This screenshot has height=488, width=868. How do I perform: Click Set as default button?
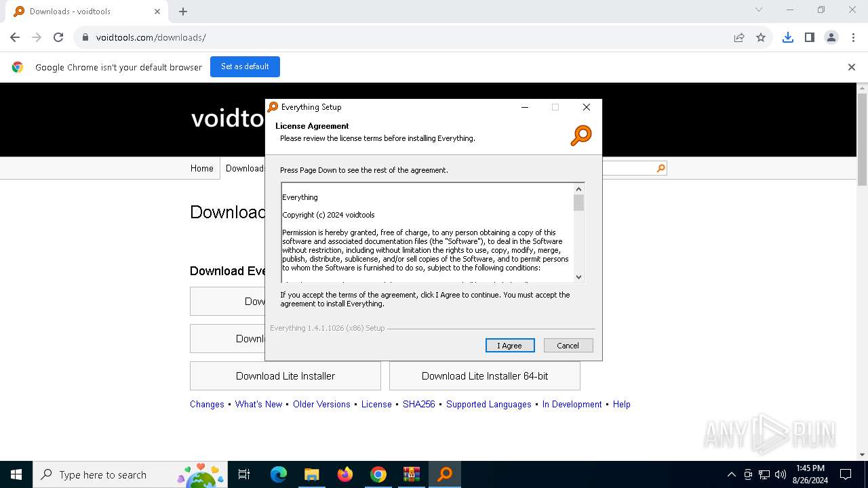coord(245,66)
